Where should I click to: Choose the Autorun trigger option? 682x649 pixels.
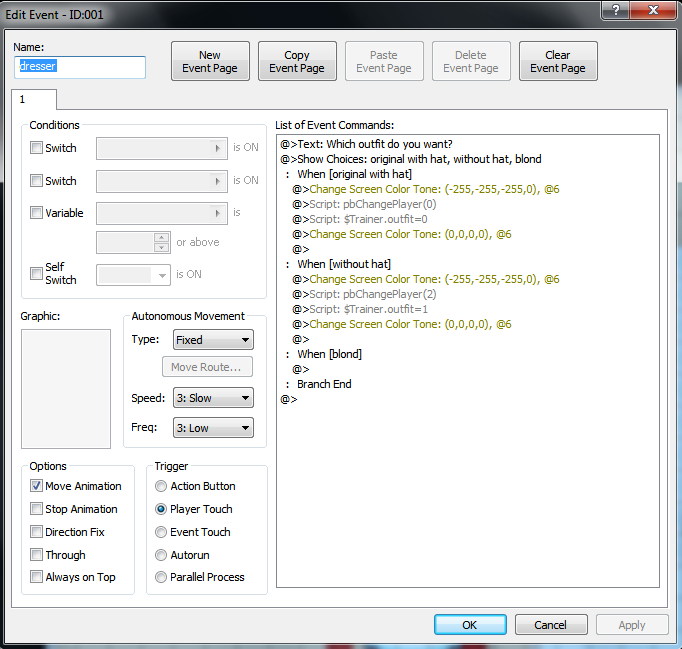coord(162,555)
